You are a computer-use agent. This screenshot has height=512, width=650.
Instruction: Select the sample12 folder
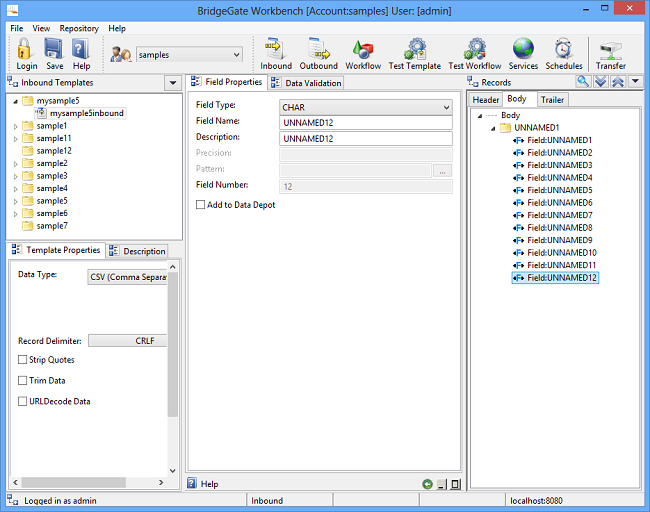(47, 151)
